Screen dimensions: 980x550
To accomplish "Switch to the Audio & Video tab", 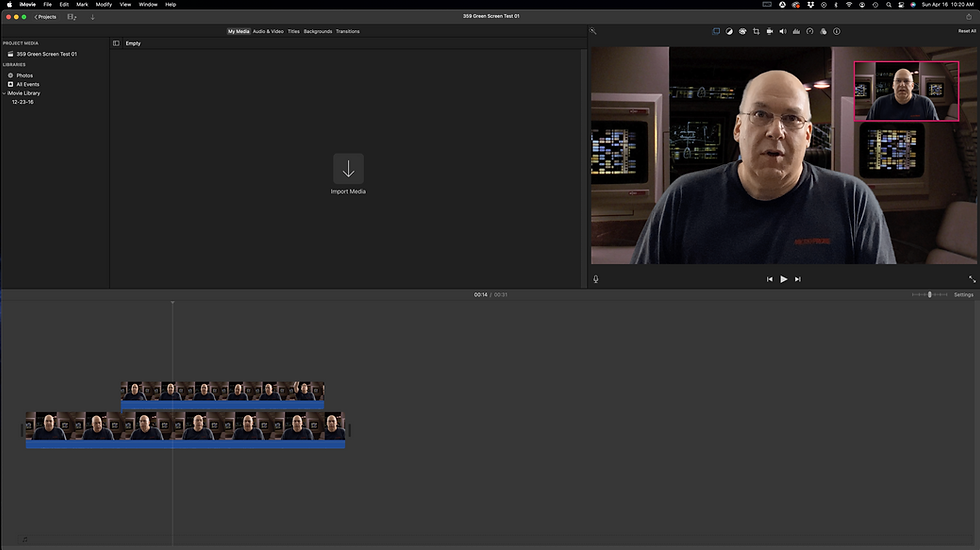I will tap(268, 31).
